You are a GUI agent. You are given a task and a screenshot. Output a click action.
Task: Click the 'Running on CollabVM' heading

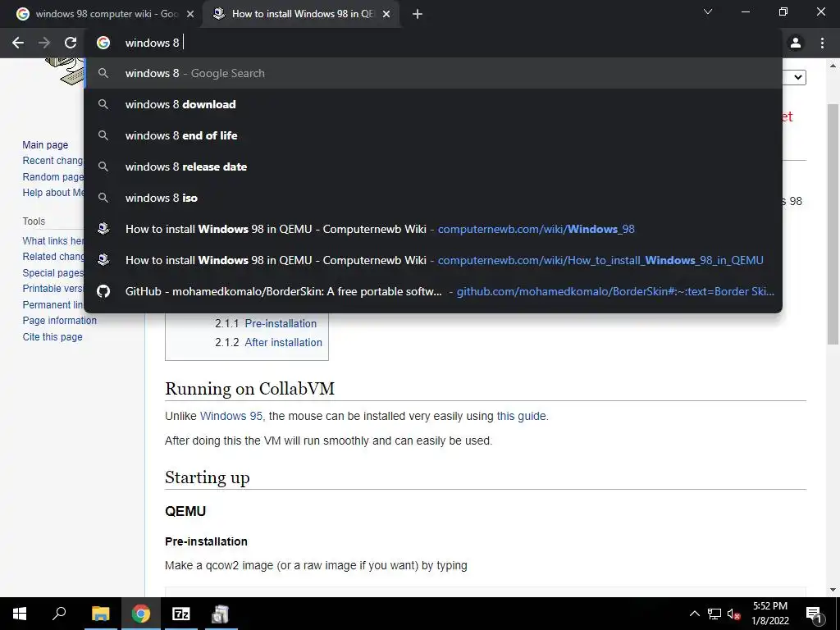(x=249, y=388)
